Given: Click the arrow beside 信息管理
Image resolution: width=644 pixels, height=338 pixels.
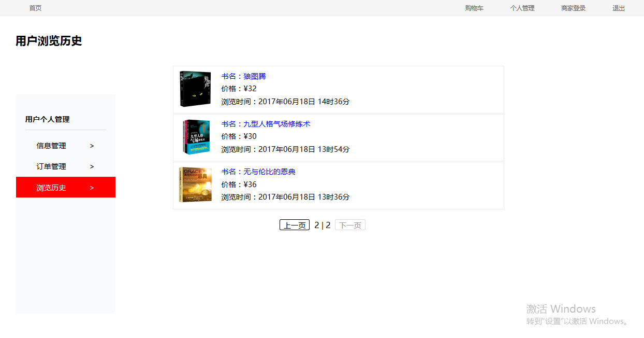Looking at the screenshot, I should pyautogui.click(x=92, y=146).
